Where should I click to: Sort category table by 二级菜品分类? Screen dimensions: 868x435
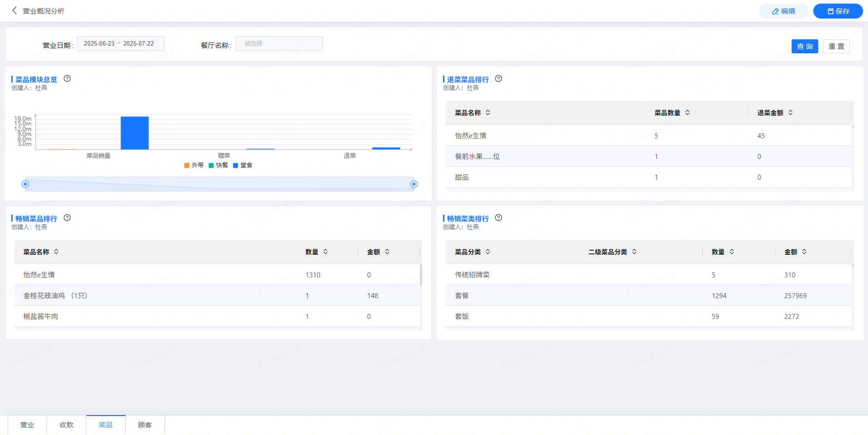coord(634,252)
